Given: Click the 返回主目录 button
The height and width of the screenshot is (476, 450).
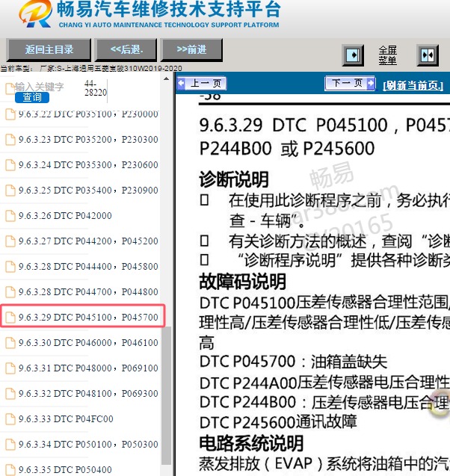Looking at the screenshot, I should click(49, 49).
